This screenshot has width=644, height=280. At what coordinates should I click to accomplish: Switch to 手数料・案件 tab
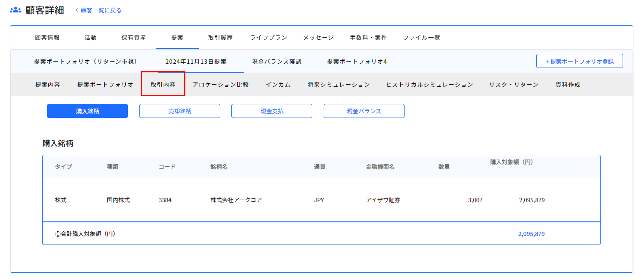pos(368,38)
